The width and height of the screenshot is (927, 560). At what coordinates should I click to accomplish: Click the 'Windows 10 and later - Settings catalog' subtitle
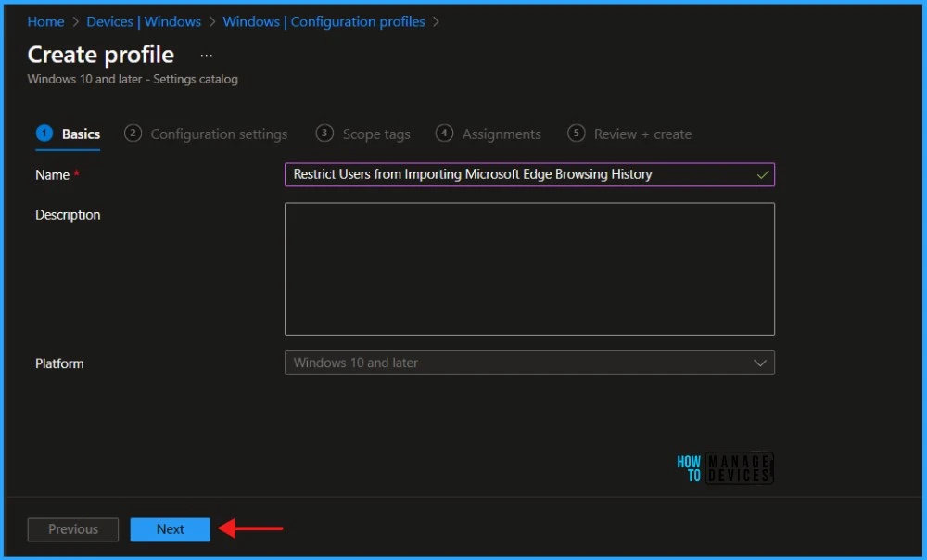click(133, 79)
